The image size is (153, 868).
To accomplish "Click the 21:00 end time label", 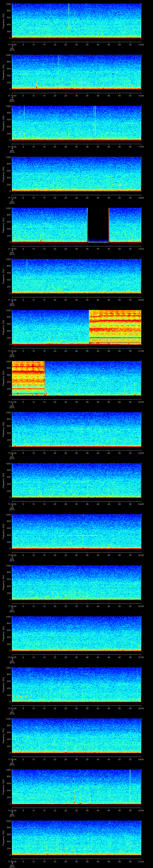I will pos(141,351).
